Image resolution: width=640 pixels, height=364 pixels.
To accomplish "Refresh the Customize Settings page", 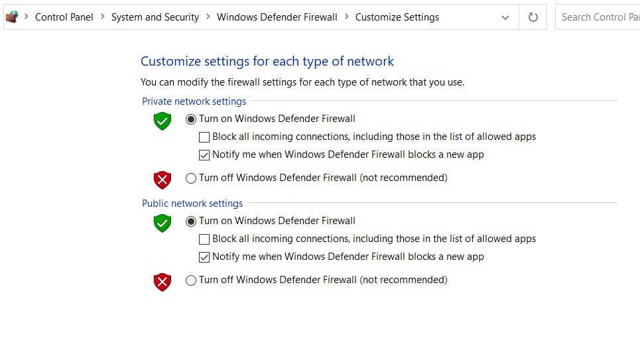I will point(533,17).
